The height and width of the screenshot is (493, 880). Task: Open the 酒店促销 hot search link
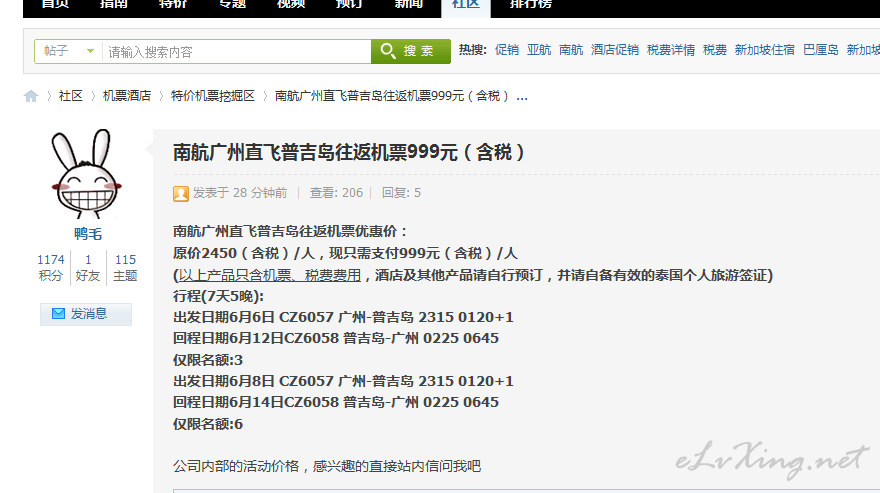615,50
